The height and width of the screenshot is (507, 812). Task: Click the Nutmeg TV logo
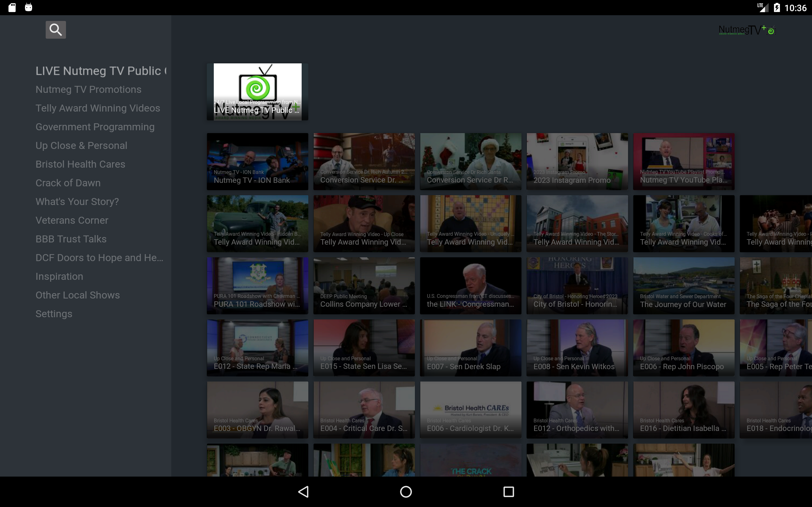click(x=747, y=29)
